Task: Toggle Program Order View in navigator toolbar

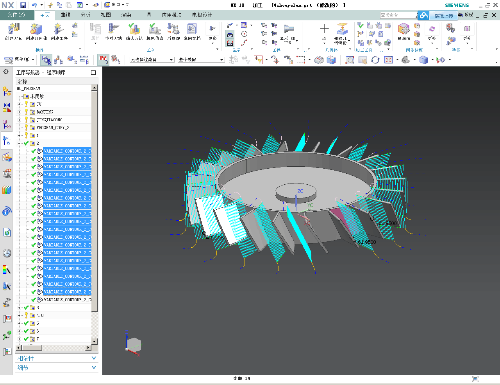Action: click(46, 60)
